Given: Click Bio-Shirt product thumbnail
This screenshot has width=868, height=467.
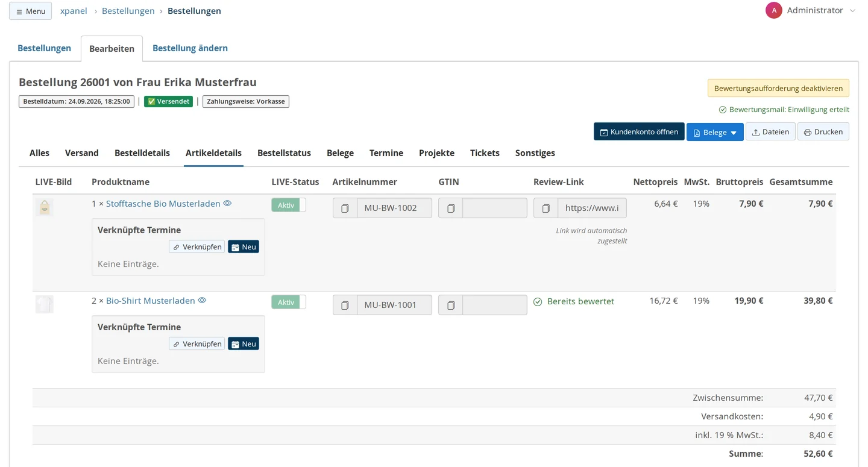Looking at the screenshot, I should tap(45, 304).
